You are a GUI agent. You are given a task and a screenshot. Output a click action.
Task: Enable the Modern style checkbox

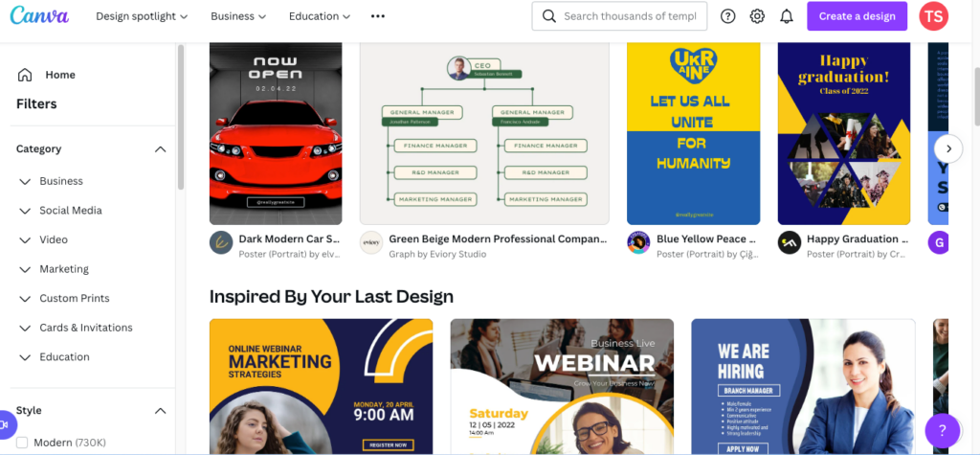[22, 443]
